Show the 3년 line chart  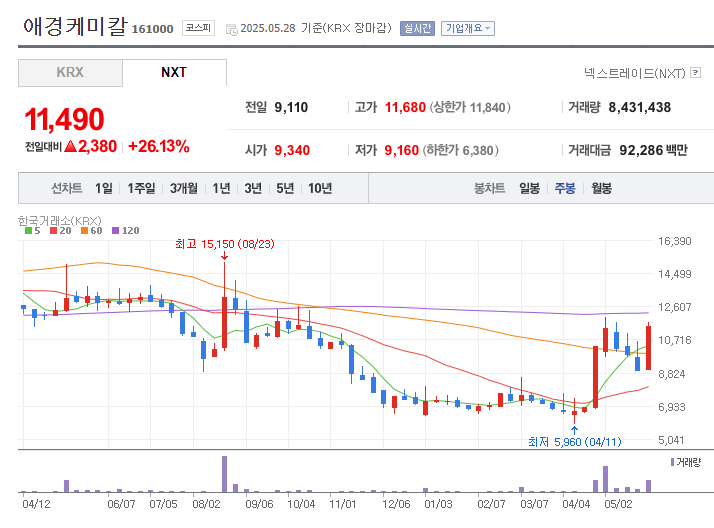point(253,188)
